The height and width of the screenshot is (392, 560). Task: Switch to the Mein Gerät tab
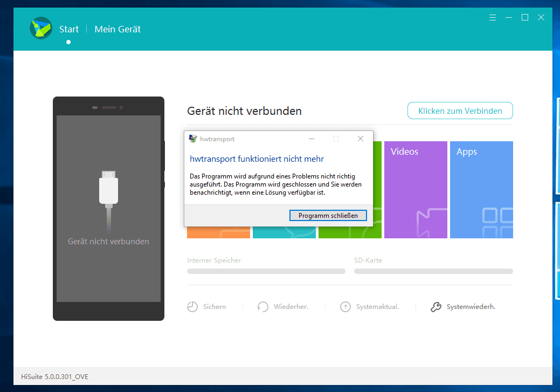coord(117,29)
